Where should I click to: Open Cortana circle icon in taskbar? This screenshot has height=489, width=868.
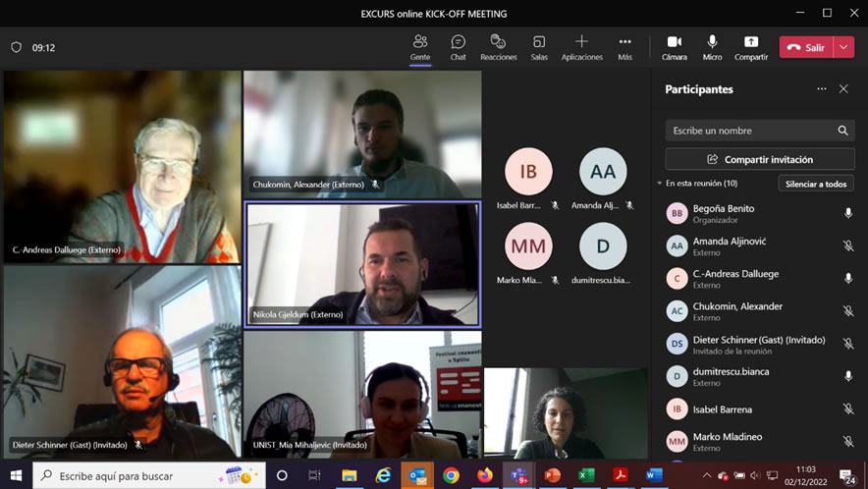[x=282, y=475]
